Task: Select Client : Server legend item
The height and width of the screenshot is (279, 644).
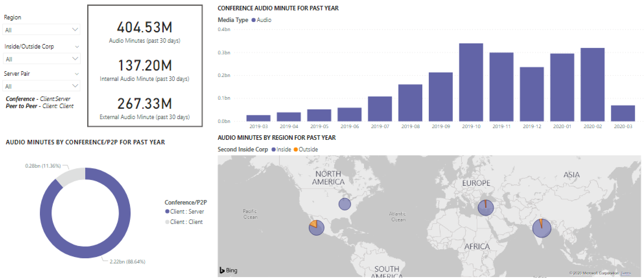Action: click(184, 211)
